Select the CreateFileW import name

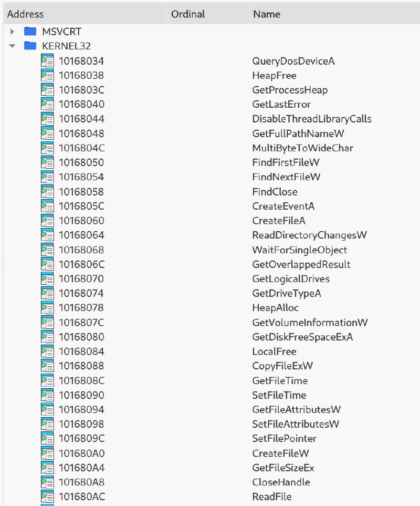click(280, 454)
